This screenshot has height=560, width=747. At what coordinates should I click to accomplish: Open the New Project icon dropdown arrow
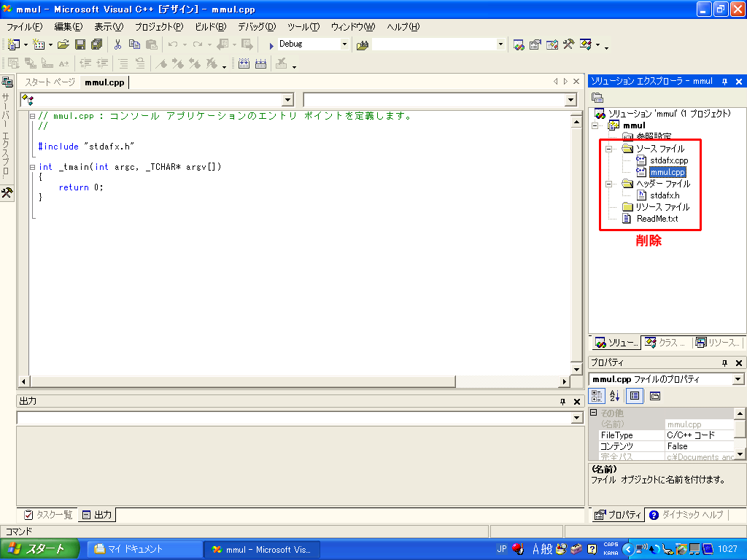tap(26, 44)
